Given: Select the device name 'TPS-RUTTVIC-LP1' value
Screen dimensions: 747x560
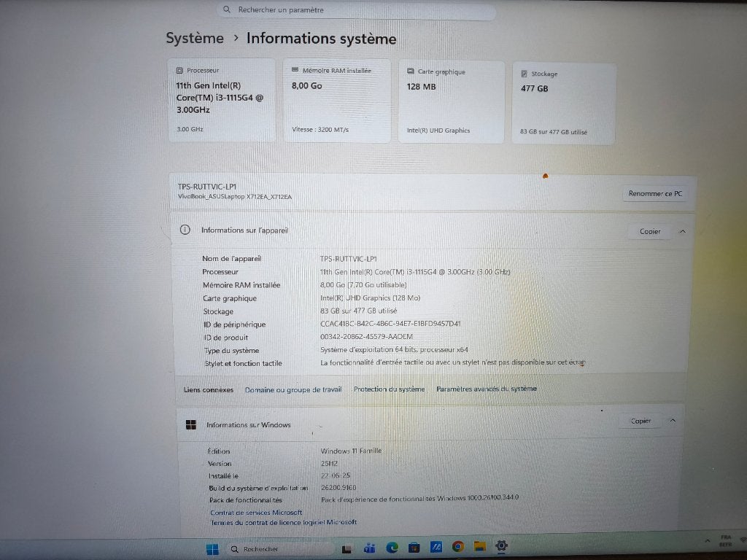Looking at the screenshot, I should (348, 259).
